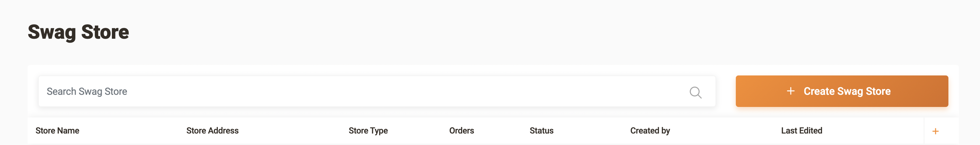Open the Create Swag Store dialog
The width and height of the screenshot is (980, 145).
coord(841,91)
